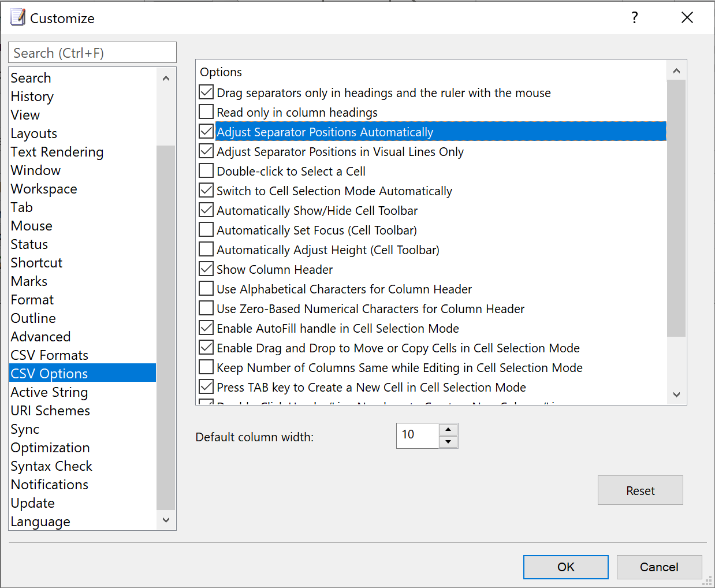Toggle Enable Drag and Drop to Move Cells
The image size is (715, 588).
[206, 347]
